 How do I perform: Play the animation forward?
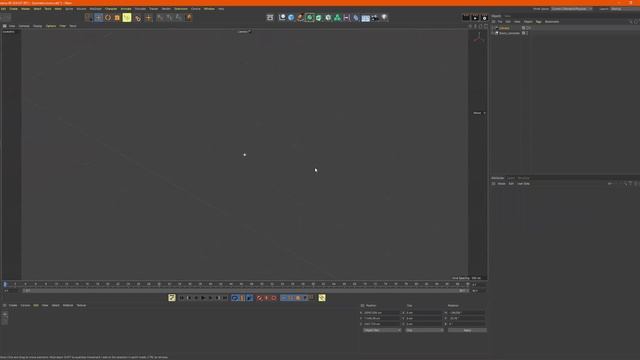[x=203, y=298]
